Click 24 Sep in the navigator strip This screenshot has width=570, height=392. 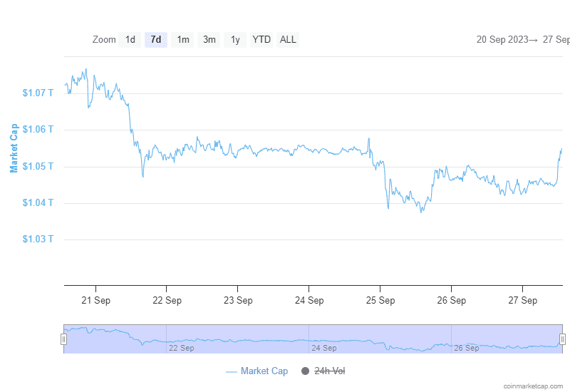pos(324,348)
